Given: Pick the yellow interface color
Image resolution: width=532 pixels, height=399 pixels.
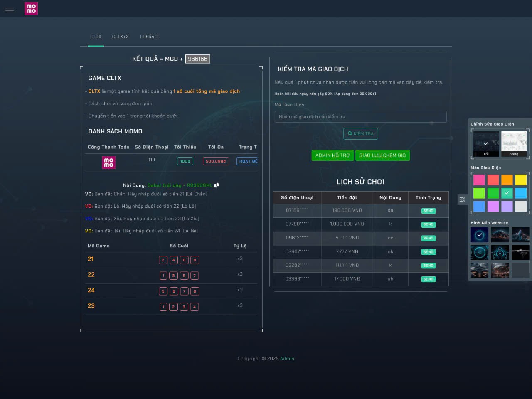Looking at the screenshot, I should point(521,180).
